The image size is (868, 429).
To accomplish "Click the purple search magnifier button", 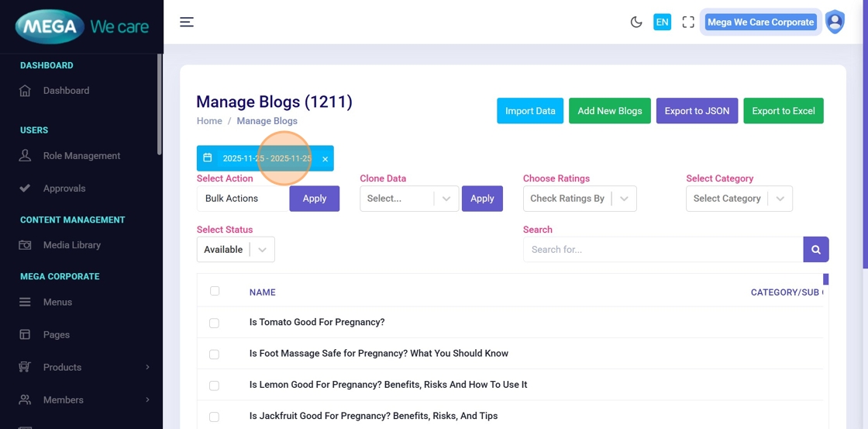I will [816, 250].
